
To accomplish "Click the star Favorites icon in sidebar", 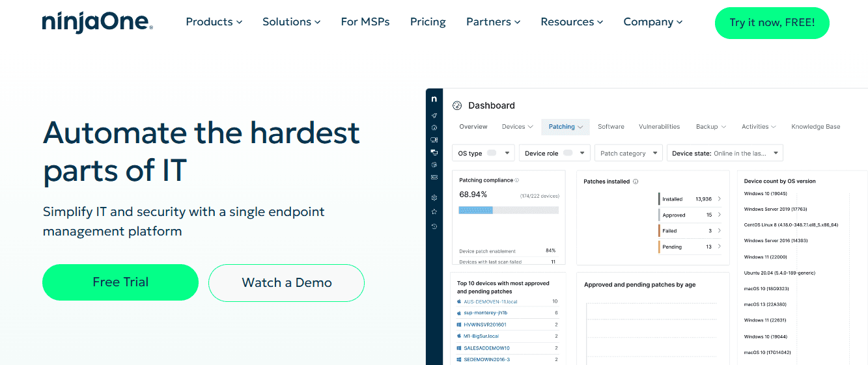I will (x=434, y=212).
